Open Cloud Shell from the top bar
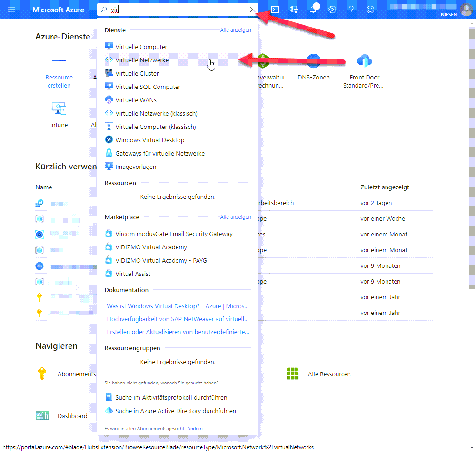 pyautogui.click(x=275, y=10)
